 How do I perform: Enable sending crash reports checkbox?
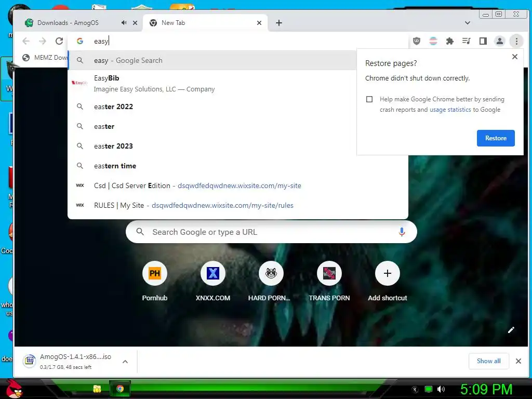(369, 99)
